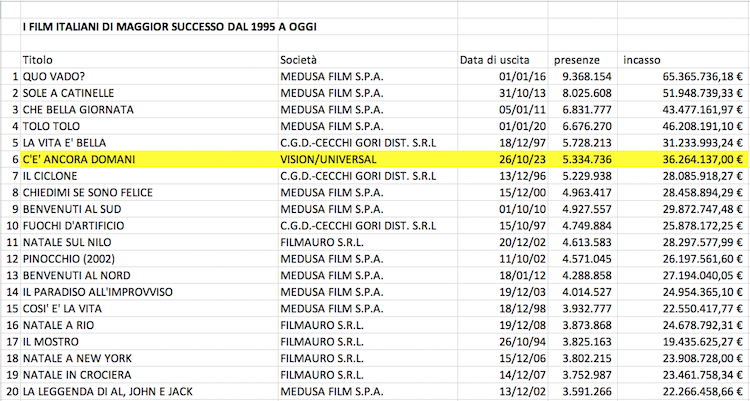The width and height of the screenshot is (750, 401).
Task: Select the 'BENVENUTI AL NORD' cell
Action: 149,275
